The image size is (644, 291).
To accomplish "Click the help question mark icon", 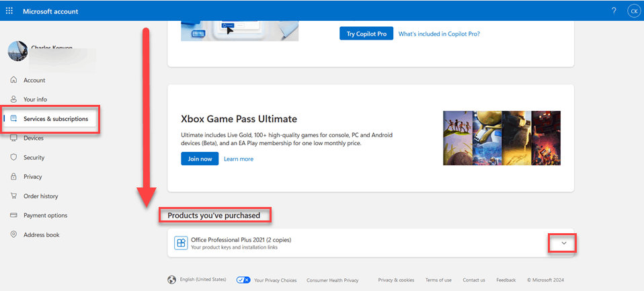I will 614,11.
